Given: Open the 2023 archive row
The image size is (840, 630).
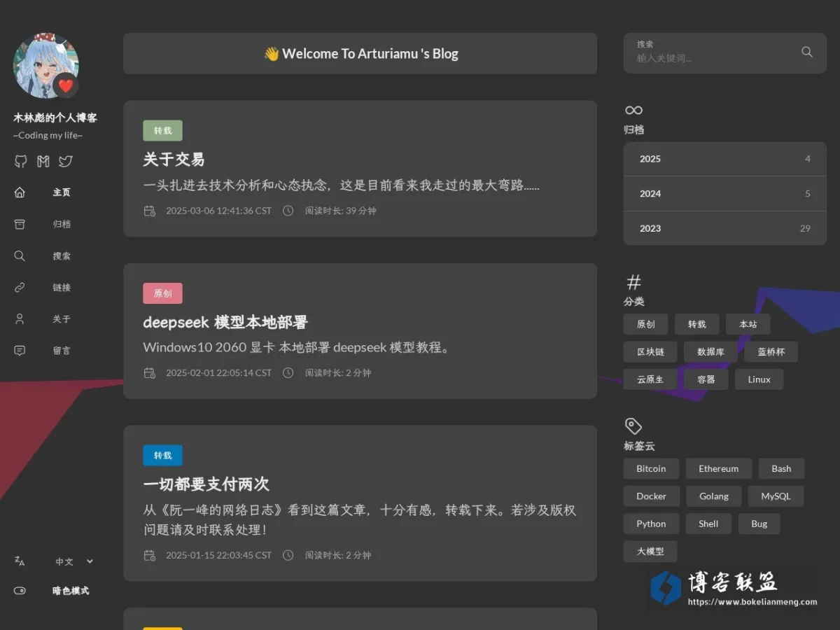Looking at the screenshot, I should [725, 228].
